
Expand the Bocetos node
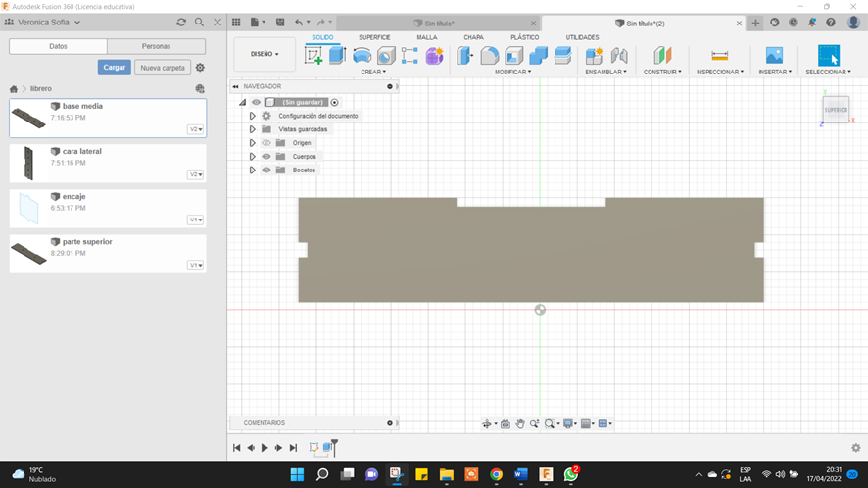point(253,171)
